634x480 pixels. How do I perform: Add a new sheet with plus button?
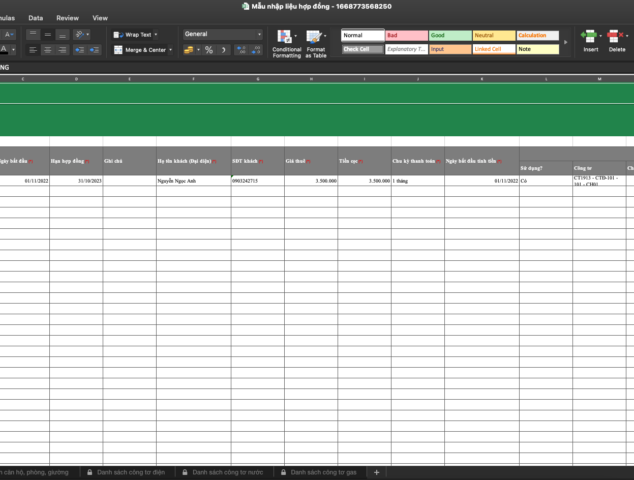click(376, 471)
